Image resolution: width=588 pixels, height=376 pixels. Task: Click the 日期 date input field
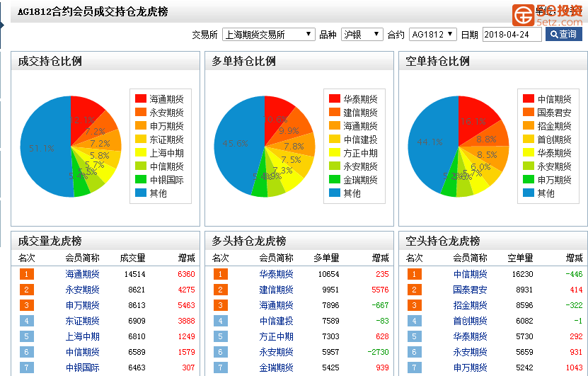pos(512,35)
